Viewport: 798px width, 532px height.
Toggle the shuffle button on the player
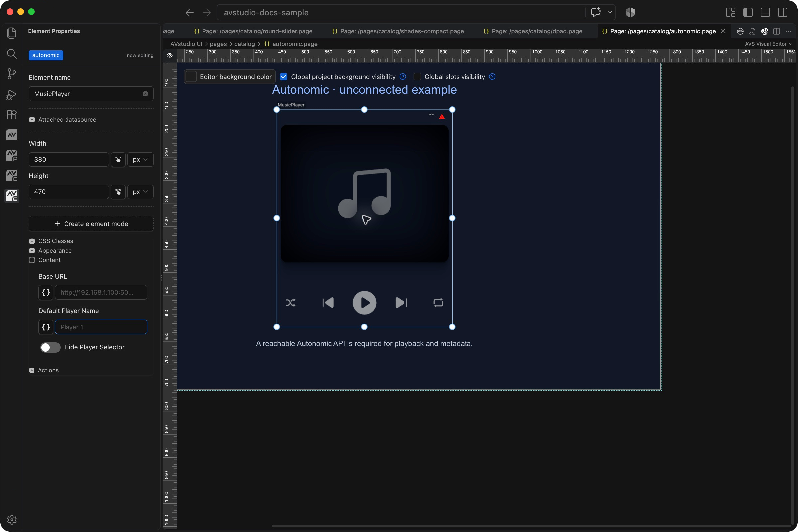pyautogui.click(x=291, y=303)
